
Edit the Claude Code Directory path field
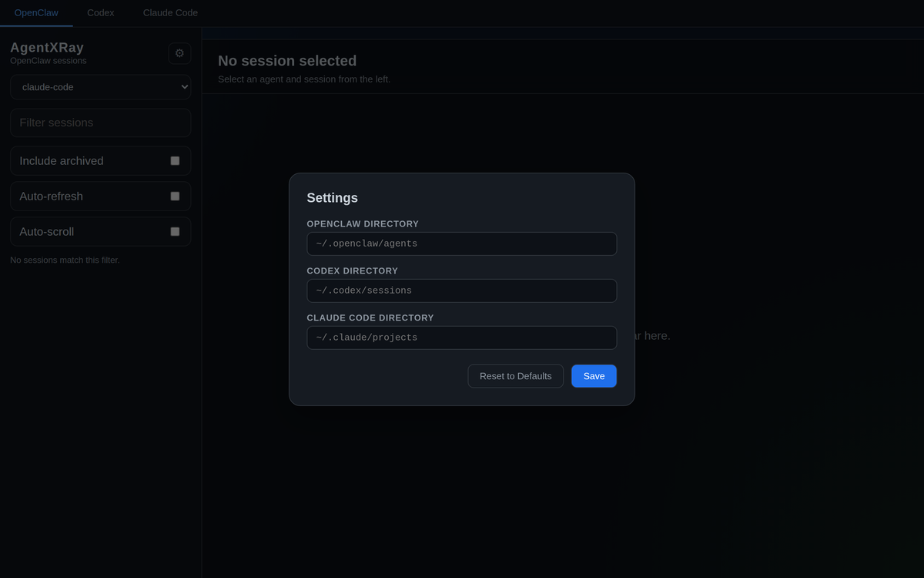pos(462,338)
